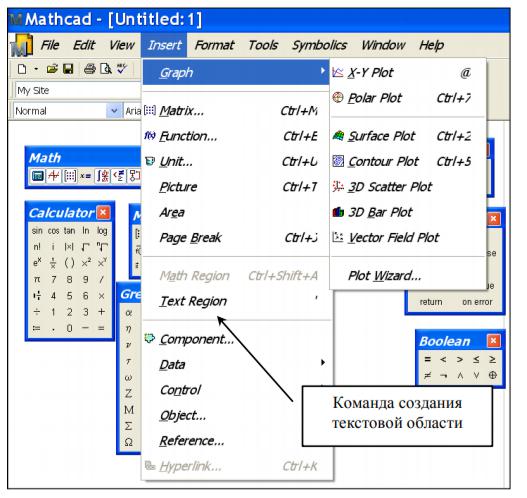Click the Print Preview icon

point(106,69)
